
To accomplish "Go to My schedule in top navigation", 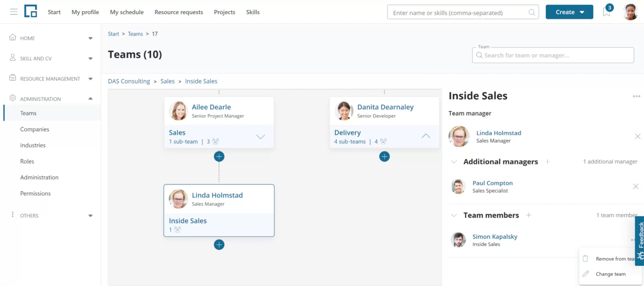I will 127,12.
